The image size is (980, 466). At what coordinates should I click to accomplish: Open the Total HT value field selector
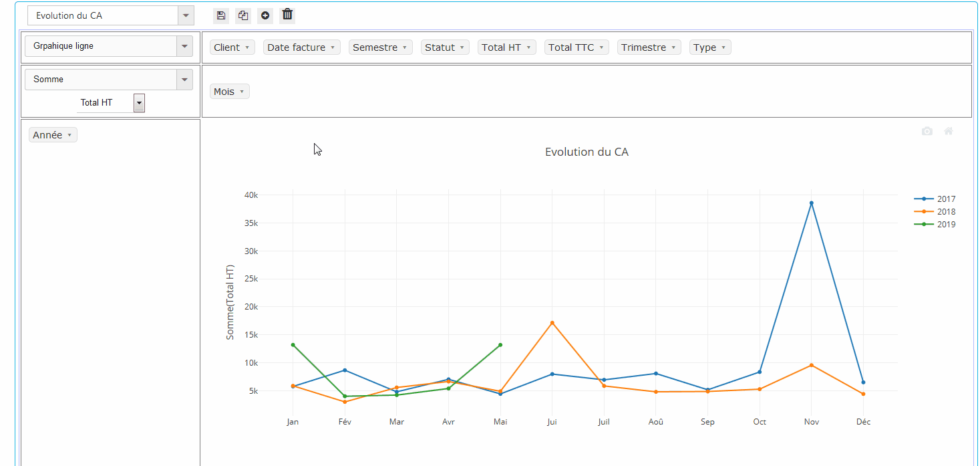pos(139,103)
